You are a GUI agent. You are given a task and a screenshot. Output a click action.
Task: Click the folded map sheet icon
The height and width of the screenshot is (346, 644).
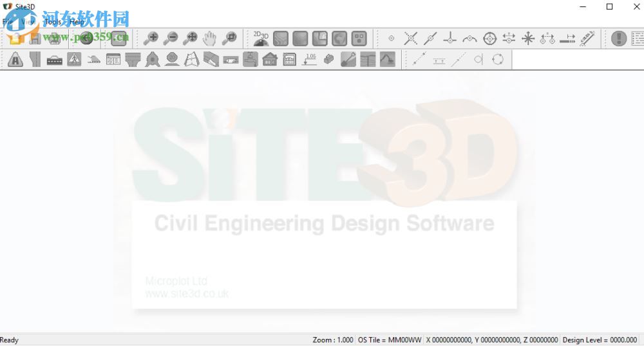point(192,59)
